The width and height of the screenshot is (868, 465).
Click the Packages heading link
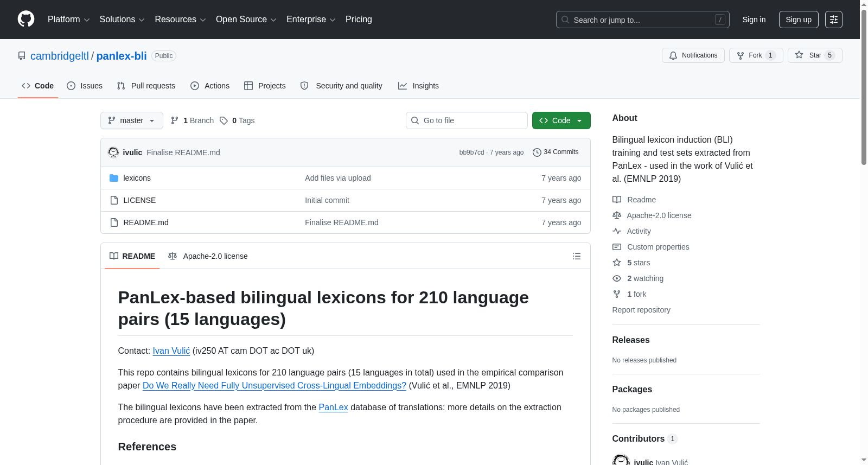[632, 390]
